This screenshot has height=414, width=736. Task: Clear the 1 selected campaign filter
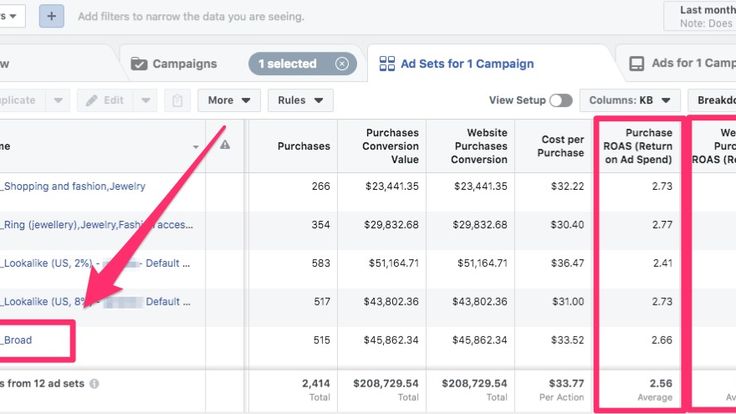[x=342, y=64]
